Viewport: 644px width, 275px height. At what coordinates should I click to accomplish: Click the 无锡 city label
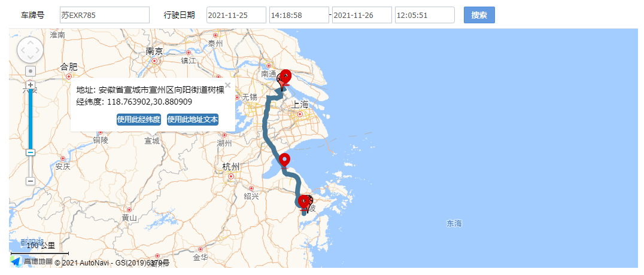250,97
